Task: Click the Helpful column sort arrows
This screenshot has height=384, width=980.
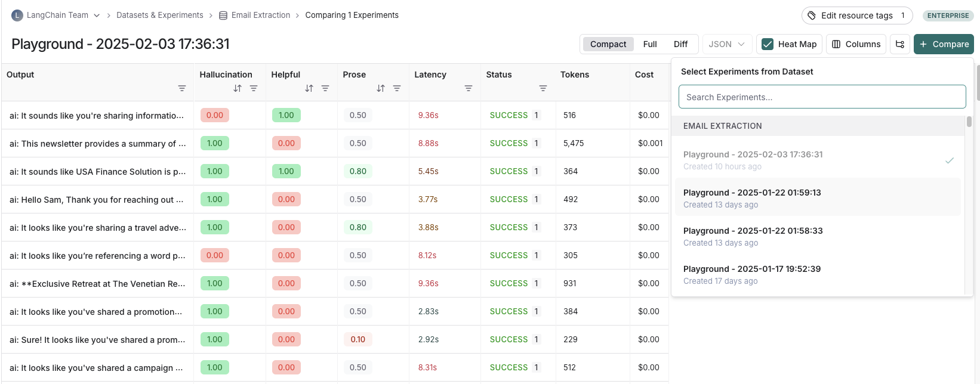Action: 309,88
